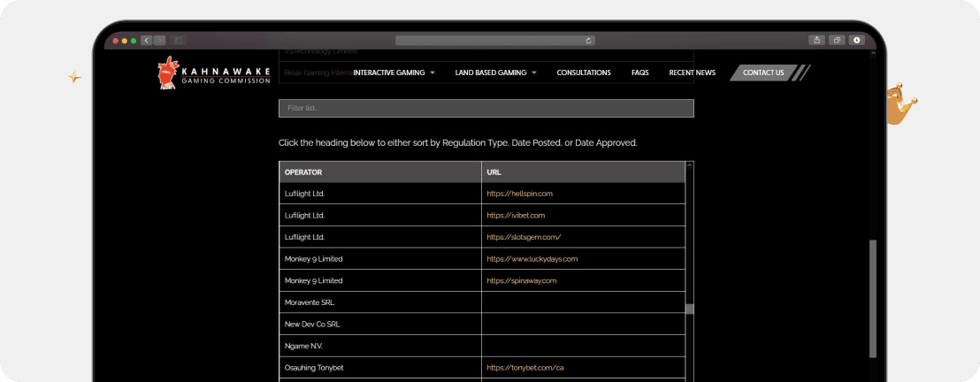The image size is (980, 382).
Task: Click the Kahnawake Gaming Commission logo
Action: [x=214, y=73]
